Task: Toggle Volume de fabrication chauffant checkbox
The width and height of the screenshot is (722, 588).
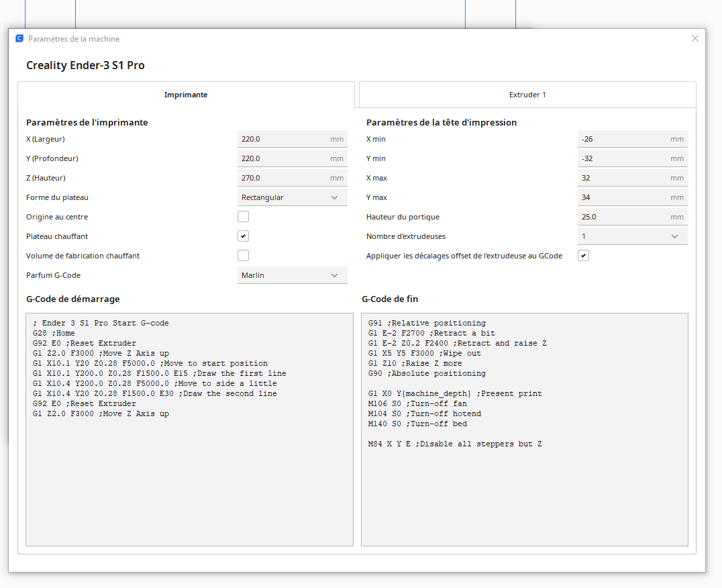Action: [243, 256]
